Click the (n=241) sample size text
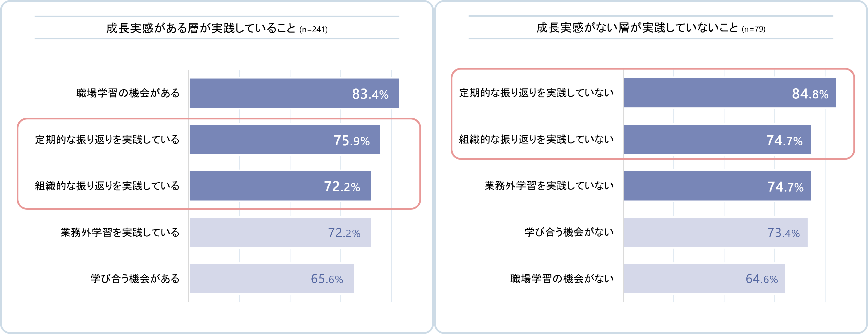 coord(313,30)
